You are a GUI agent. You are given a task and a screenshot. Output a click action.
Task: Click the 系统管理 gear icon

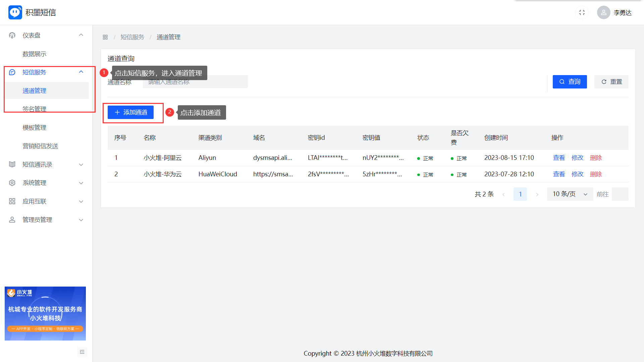click(x=12, y=183)
